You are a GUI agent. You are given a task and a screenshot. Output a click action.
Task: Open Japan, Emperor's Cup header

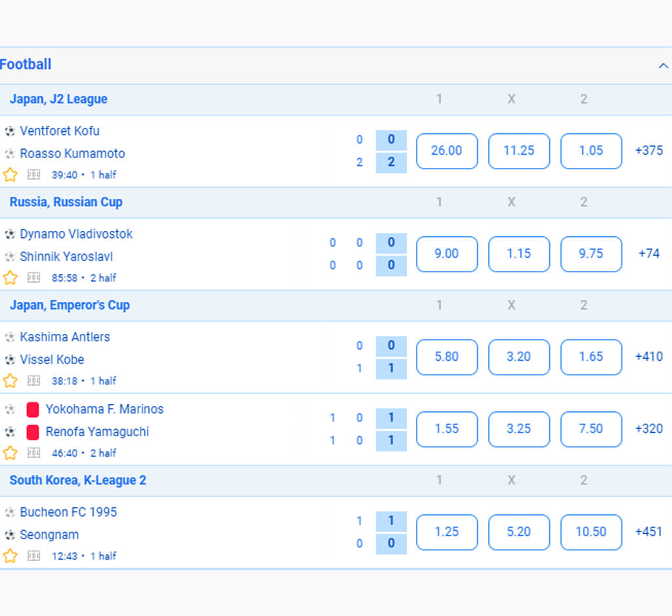pyautogui.click(x=70, y=306)
